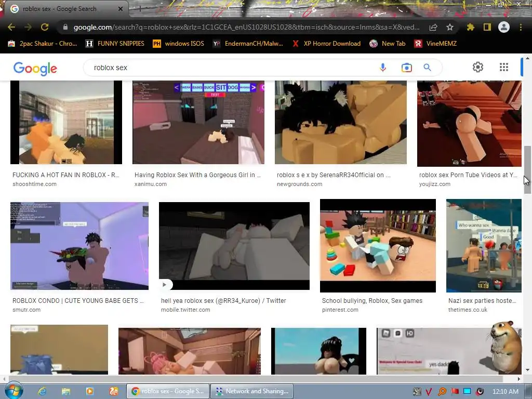The width and height of the screenshot is (532, 399).
Task: Share this page using share icon
Action: pos(433,27)
